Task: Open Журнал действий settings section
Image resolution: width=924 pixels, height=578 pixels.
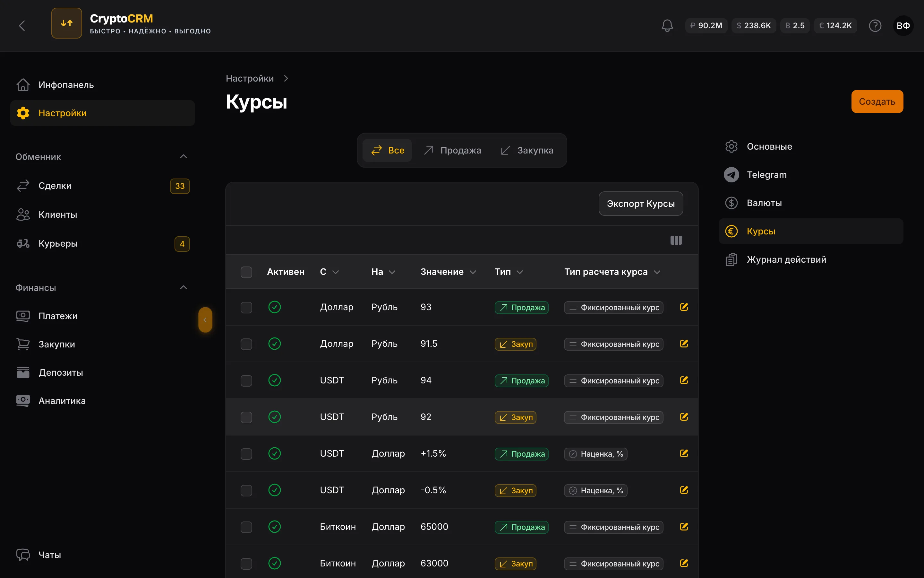Action: (811, 259)
